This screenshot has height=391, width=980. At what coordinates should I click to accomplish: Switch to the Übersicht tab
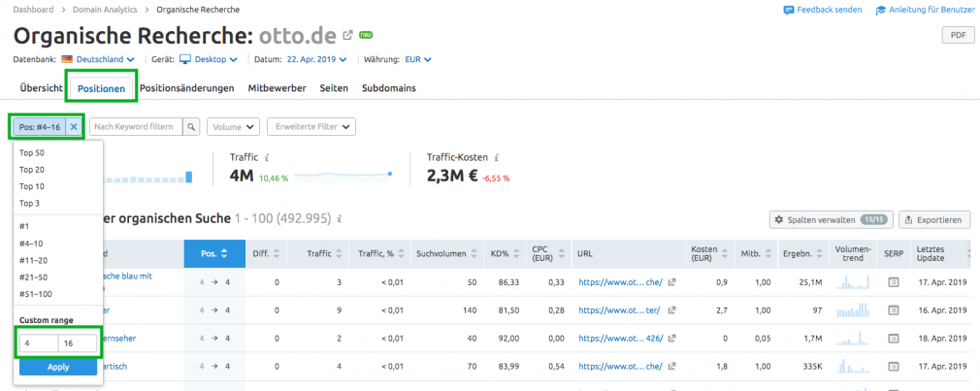[x=41, y=88]
